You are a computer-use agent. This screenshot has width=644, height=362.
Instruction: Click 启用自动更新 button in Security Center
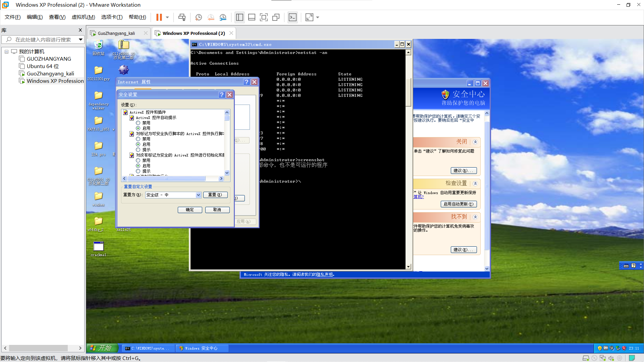click(x=458, y=204)
